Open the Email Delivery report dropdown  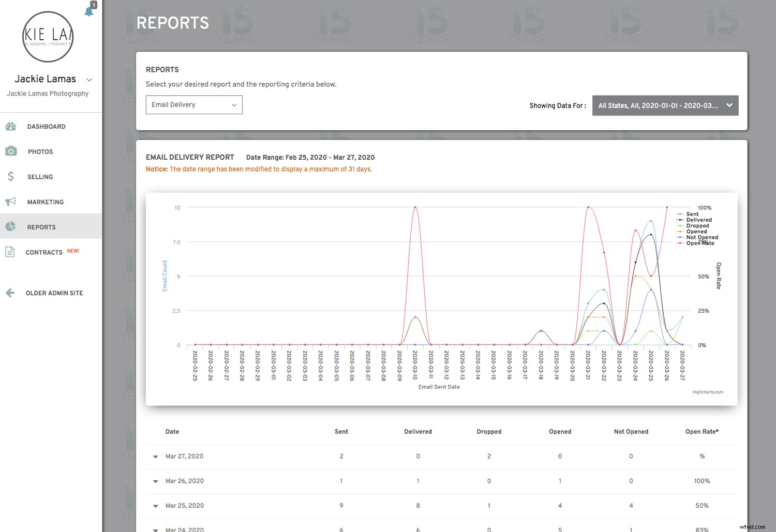point(194,105)
